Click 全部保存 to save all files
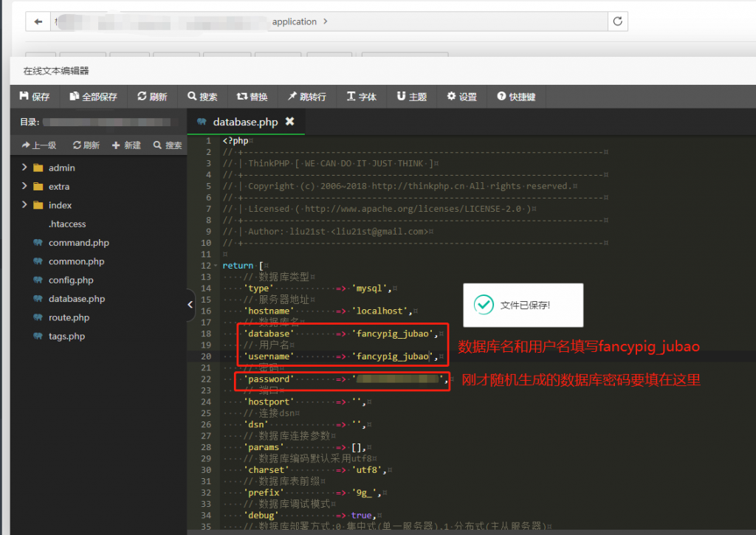The image size is (756, 535). pyautogui.click(x=93, y=97)
